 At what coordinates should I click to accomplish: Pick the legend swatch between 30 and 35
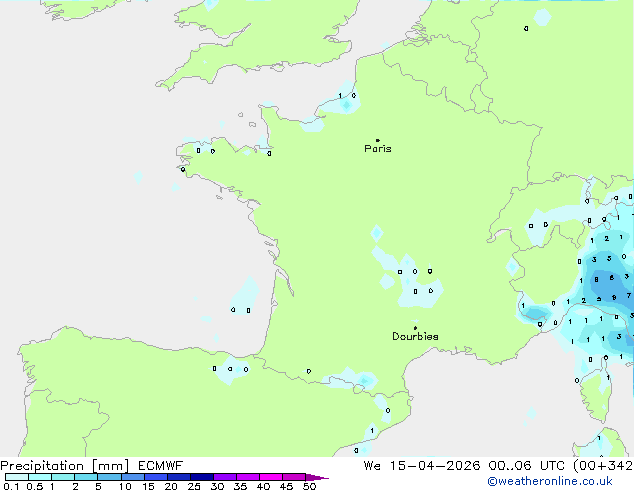(x=227, y=478)
